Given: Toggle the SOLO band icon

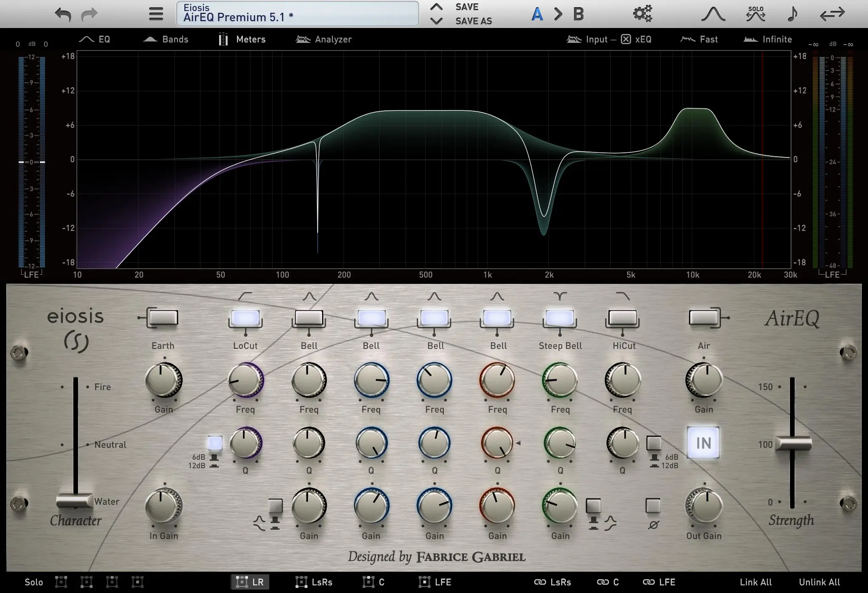Looking at the screenshot, I should click(x=755, y=14).
